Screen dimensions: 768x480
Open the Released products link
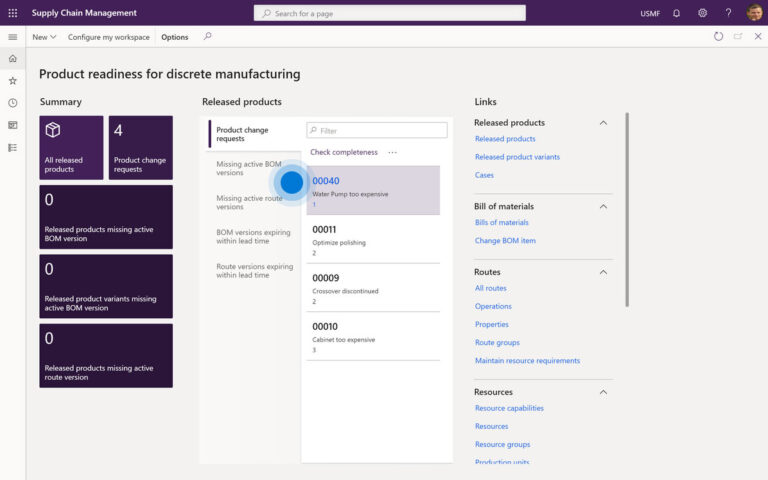505,139
